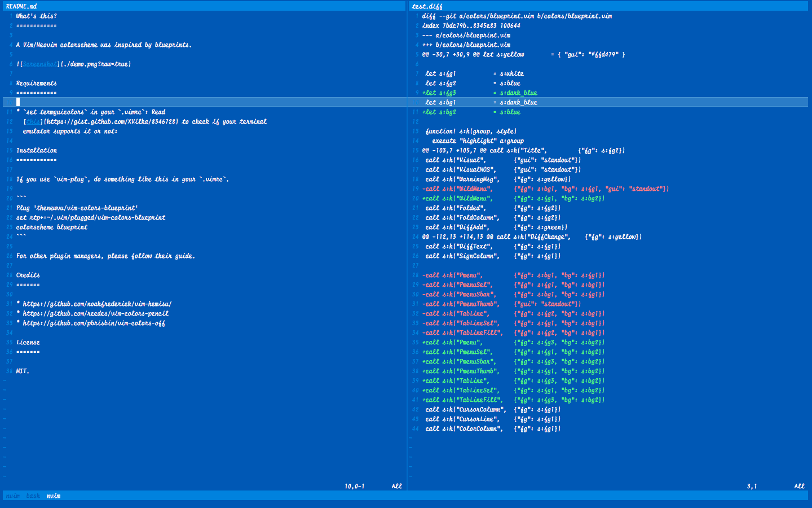The image size is (812, 508).
Task: Click the 'MIT.' line
Action: [23, 371]
